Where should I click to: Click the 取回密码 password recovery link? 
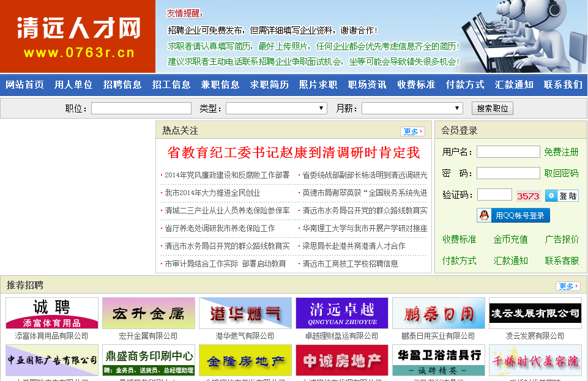pos(561,173)
